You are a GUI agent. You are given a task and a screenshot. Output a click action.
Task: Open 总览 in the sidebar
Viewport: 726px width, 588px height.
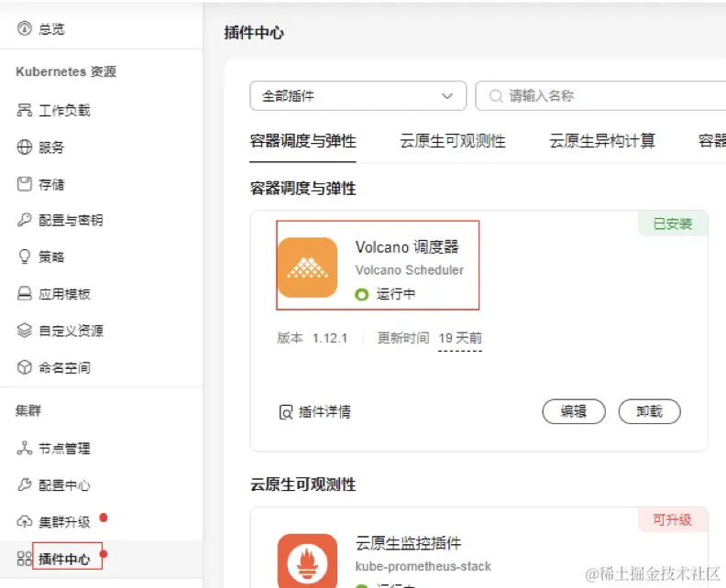[51, 28]
